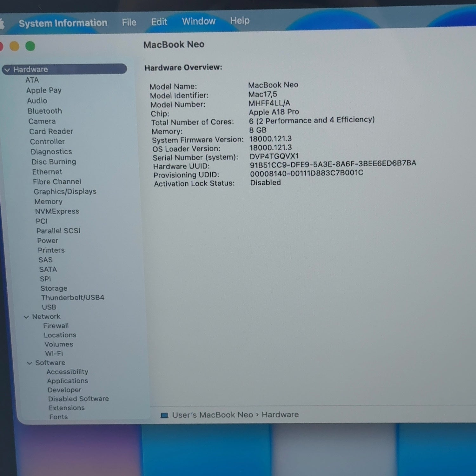Select Controller in the sidebar
This screenshot has width=476, height=476.
(47, 142)
